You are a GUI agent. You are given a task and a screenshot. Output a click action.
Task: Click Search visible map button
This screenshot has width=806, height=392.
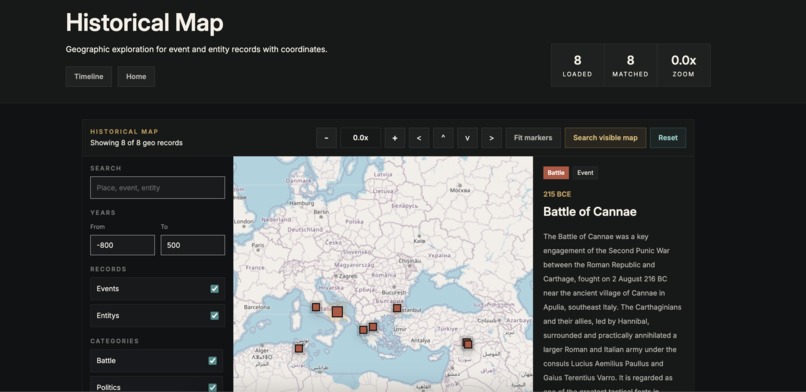pyautogui.click(x=606, y=138)
